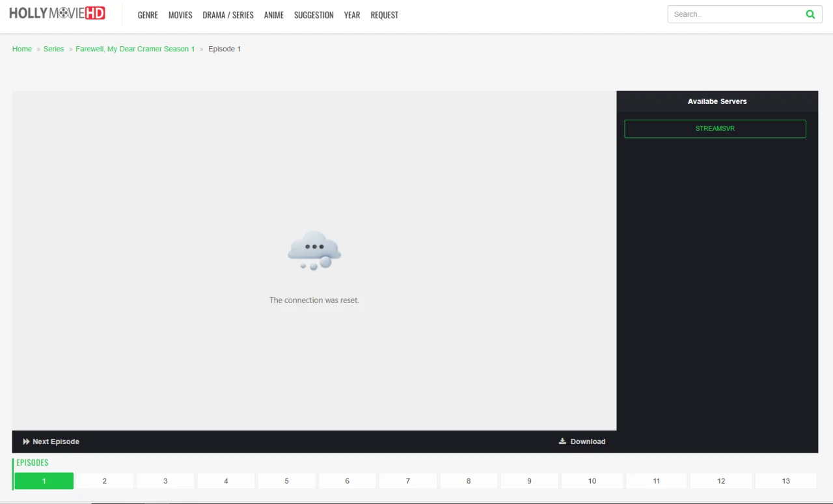
Task: Select episode 11
Action: (657, 481)
